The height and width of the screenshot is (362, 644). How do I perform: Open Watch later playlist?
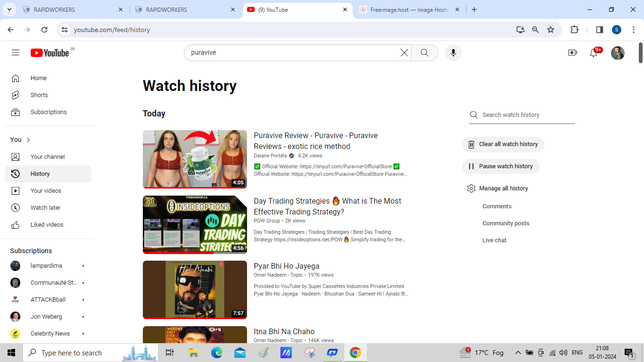48,208
